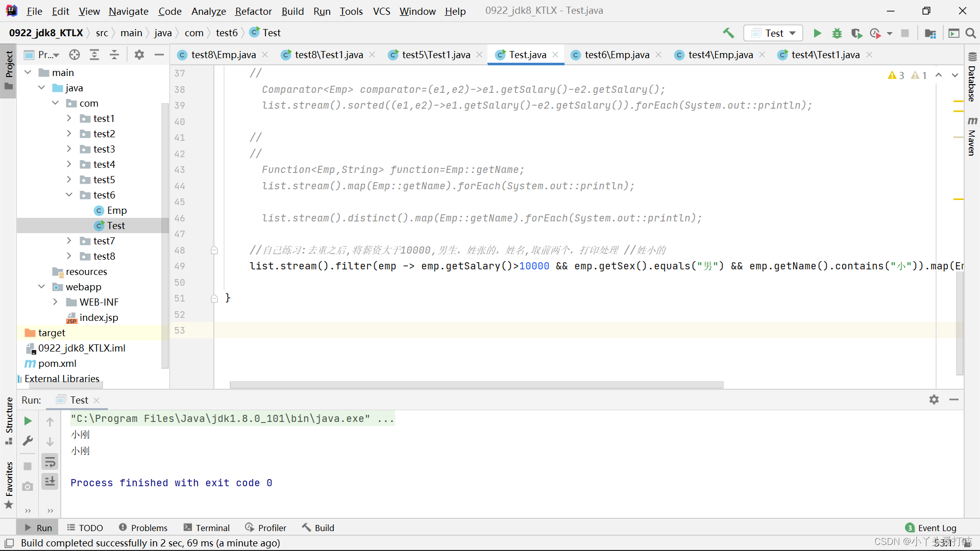This screenshot has width=980, height=551.
Task: Click the Profile run icon
Action: pos(875,33)
